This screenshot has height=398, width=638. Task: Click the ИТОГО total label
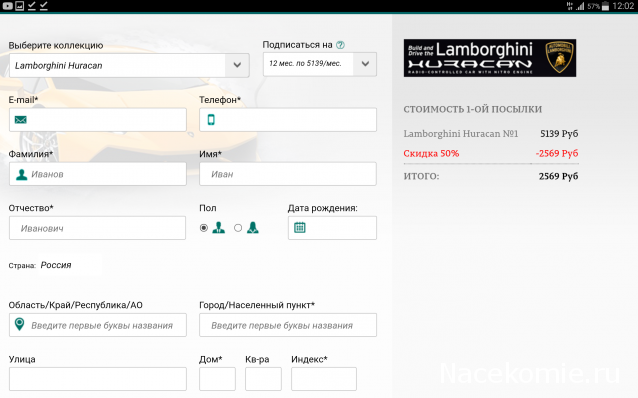coord(421,176)
